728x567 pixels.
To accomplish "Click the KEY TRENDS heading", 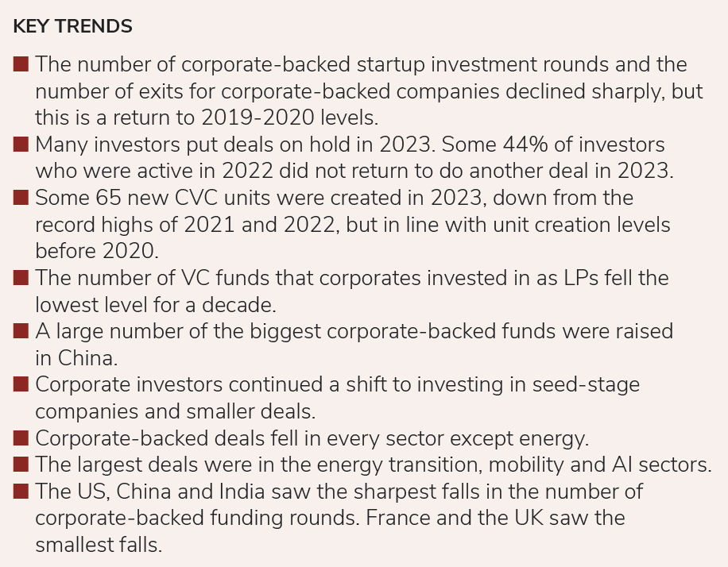I will [72, 26].
